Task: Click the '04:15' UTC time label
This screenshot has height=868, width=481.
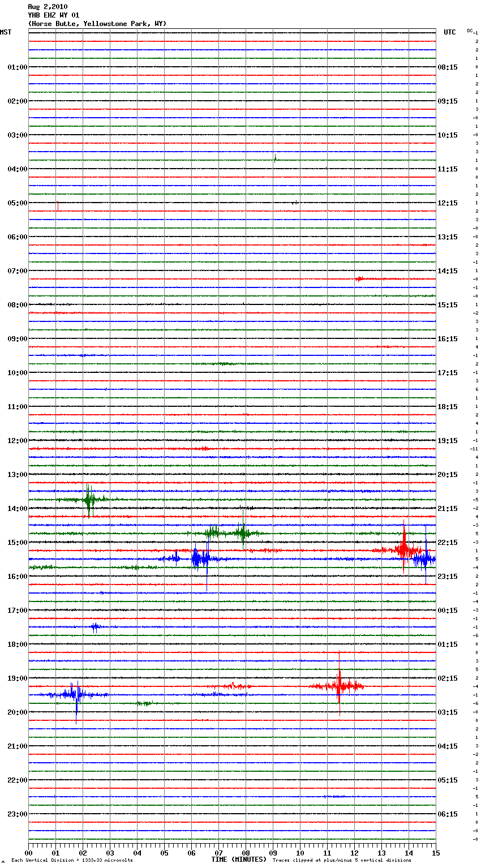Action: (448, 746)
